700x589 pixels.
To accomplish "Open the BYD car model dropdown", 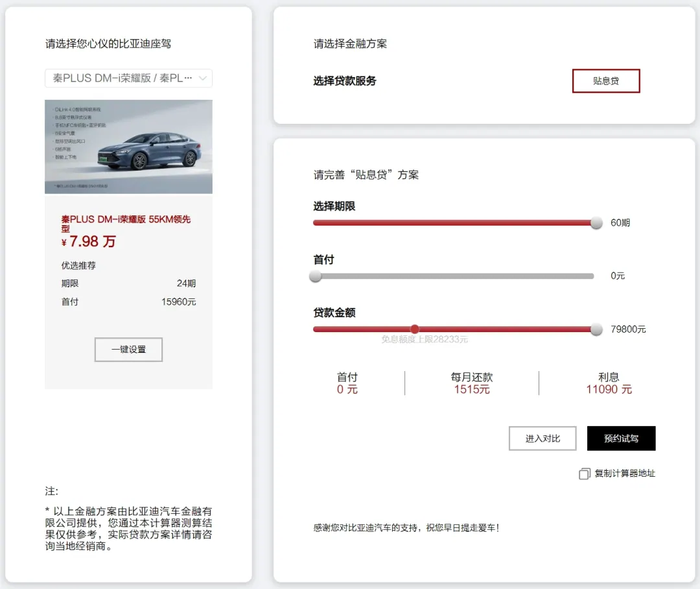I will coord(128,78).
